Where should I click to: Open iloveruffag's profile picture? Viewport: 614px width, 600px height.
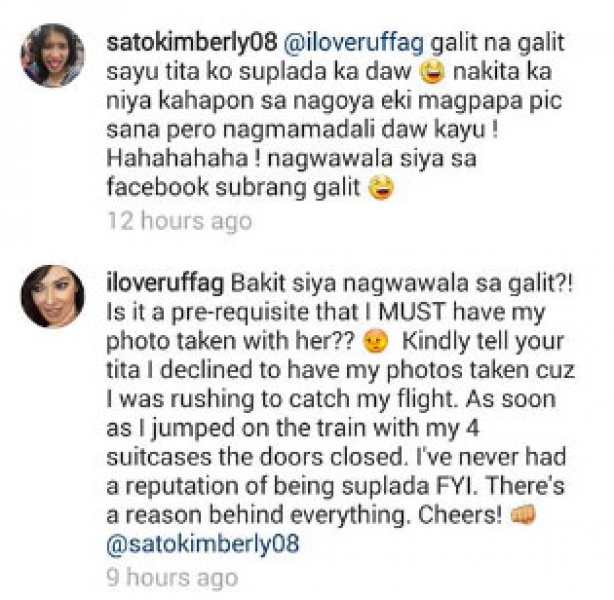pyautogui.click(x=52, y=296)
